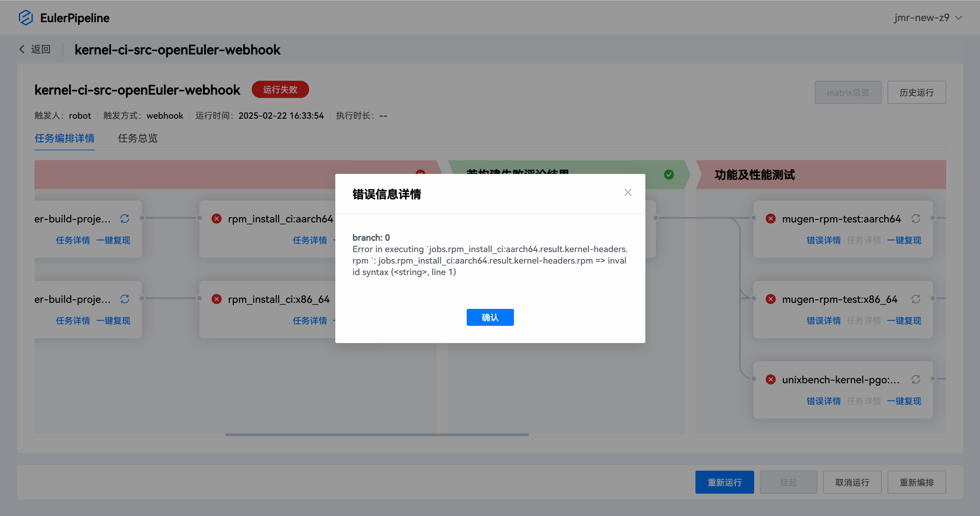
Task: Retry mugen-rpm-test:aarch64 with refresh icon
Action: 916,219
